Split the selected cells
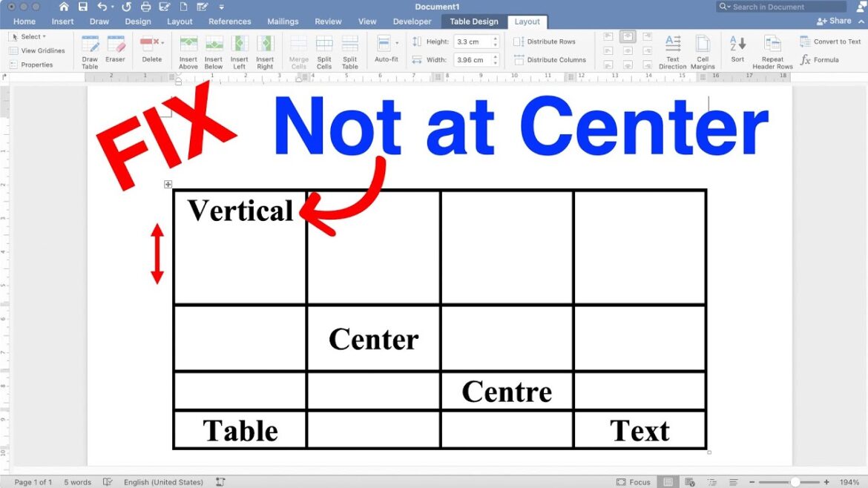Viewport: 868px width, 488px height. point(324,50)
